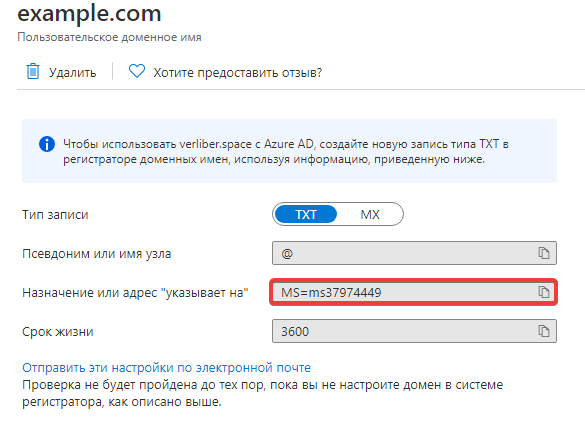Image resolution: width=585 pixels, height=448 pixels.
Task: Click the heart feedback icon
Action: pos(137,71)
